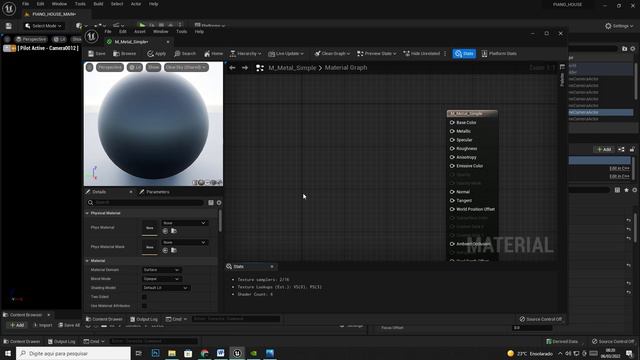Click the World Position Offset pin
The width and height of the screenshot is (640, 360).
point(452,209)
